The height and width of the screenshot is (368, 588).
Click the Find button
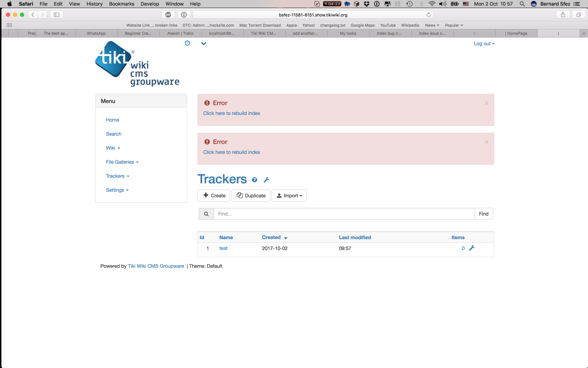pyautogui.click(x=484, y=214)
